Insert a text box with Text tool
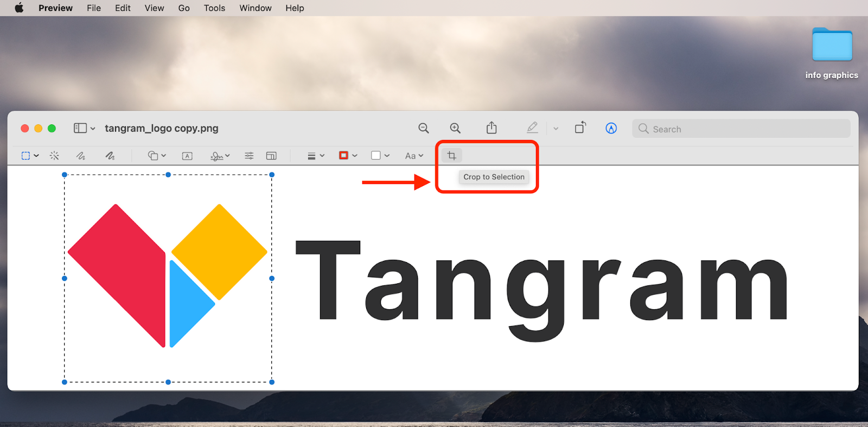The width and height of the screenshot is (868, 427). (x=187, y=156)
